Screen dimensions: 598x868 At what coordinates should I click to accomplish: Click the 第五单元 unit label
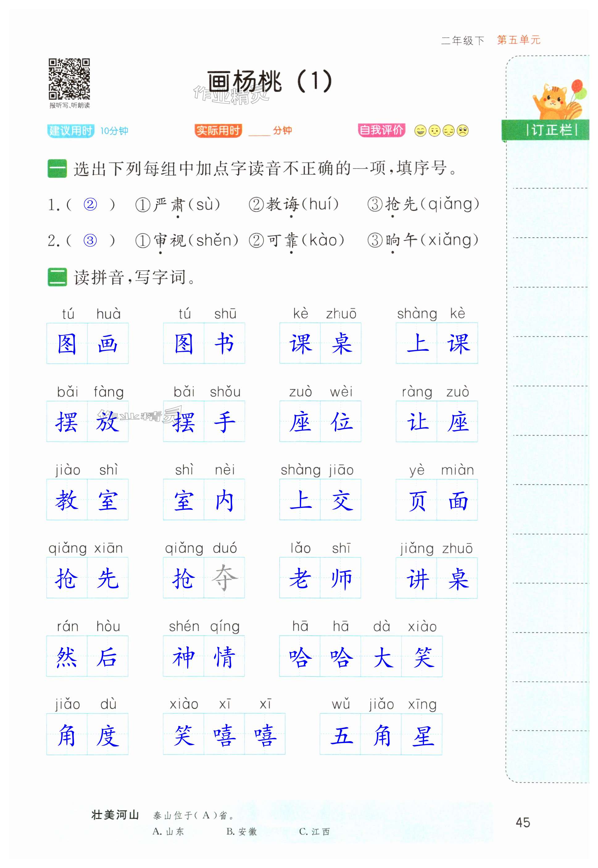519,40
